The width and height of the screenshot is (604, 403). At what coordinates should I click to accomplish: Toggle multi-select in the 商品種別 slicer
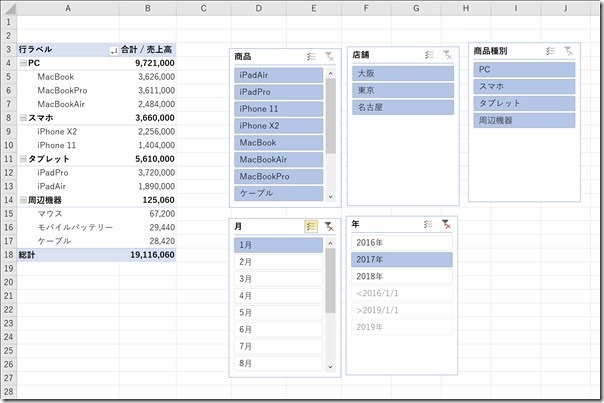(x=550, y=50)
